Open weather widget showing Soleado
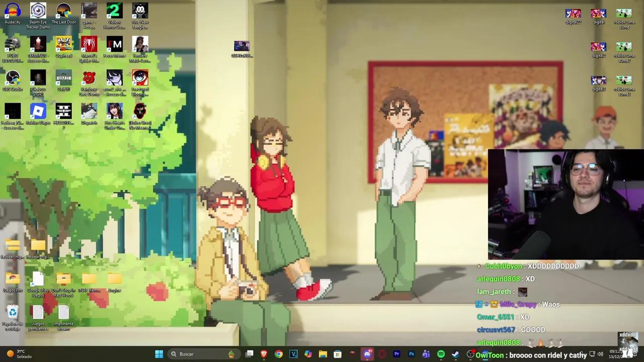644x362 pixels. click(20, 354)
